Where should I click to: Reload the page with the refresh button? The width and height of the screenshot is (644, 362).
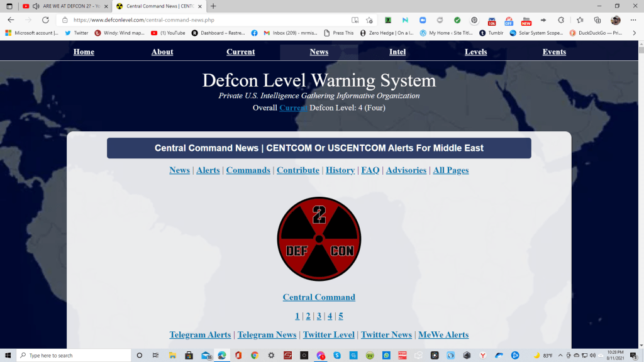click(45, 20)
